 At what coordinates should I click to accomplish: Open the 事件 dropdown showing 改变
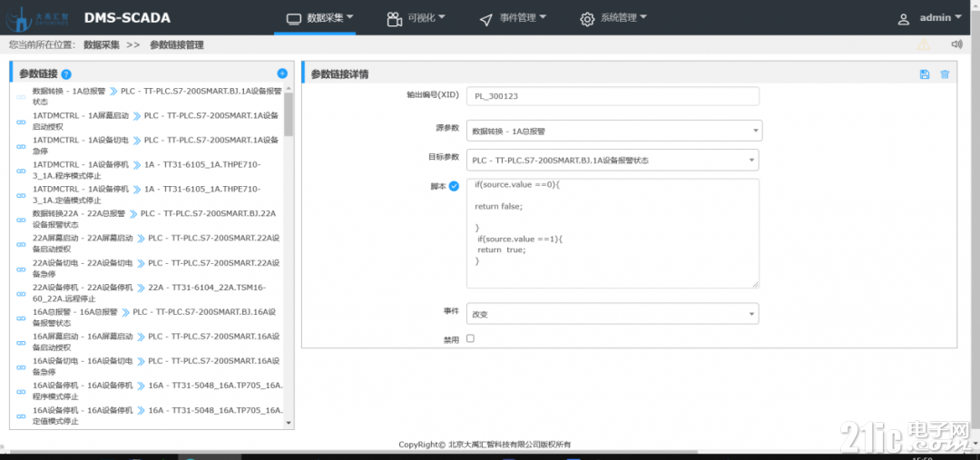tap(612, 314)
